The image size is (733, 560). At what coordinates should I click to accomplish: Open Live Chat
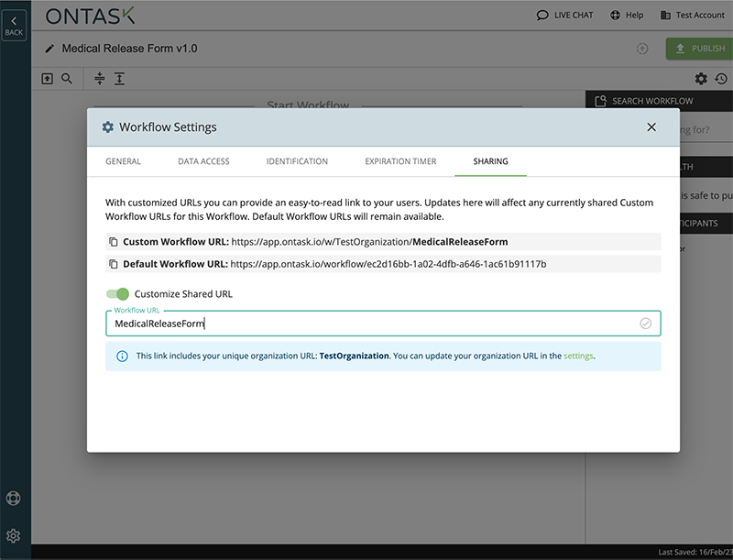[x=564, y=15]
